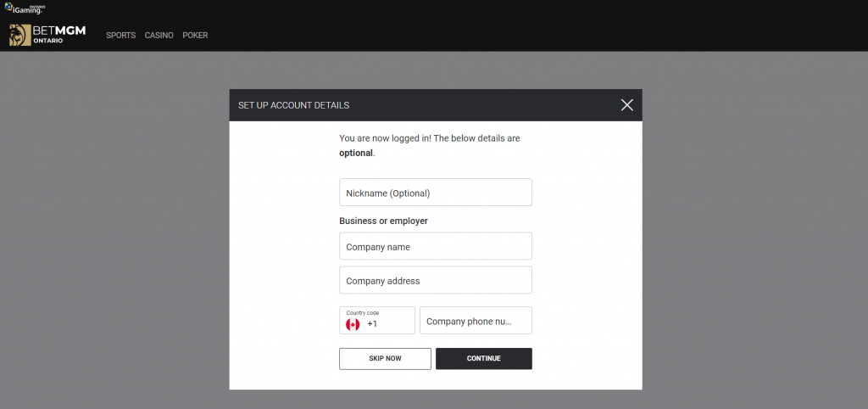868x409 pixels.
Task: Click into the Company name field
Action: [x=436, y=246]
